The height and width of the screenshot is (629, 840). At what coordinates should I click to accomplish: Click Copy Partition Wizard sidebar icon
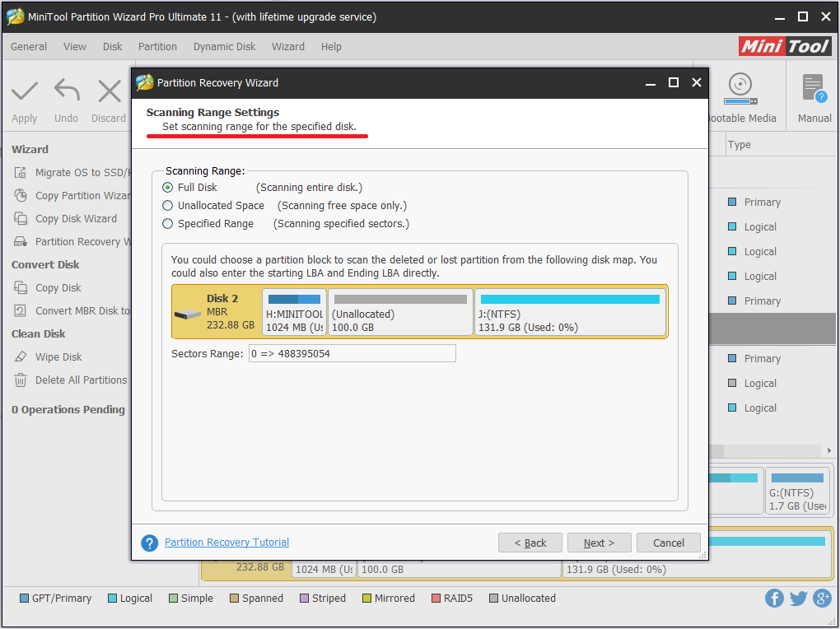pos(21,196)
